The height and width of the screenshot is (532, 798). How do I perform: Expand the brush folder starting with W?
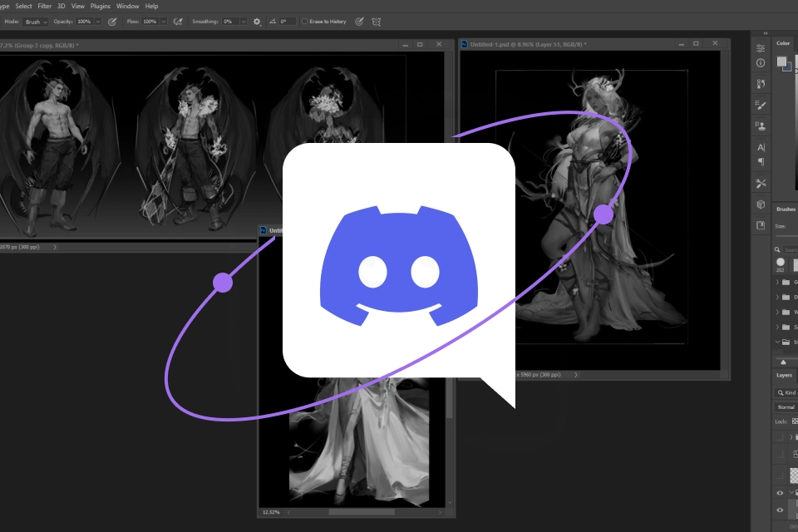[x=777, y=312]
